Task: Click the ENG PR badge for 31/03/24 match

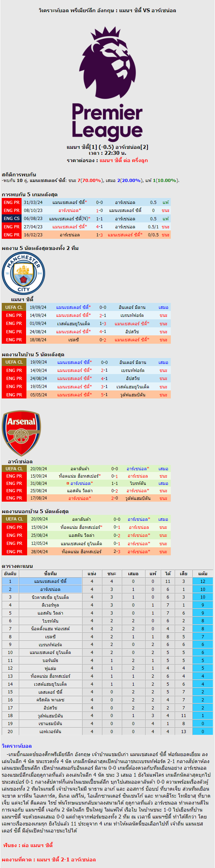Action: click(11, 202)
